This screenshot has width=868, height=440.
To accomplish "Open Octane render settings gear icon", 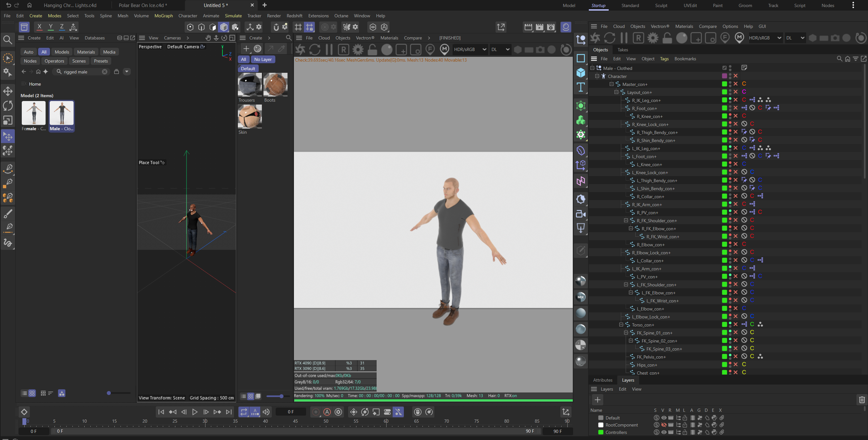I will 358,50.
